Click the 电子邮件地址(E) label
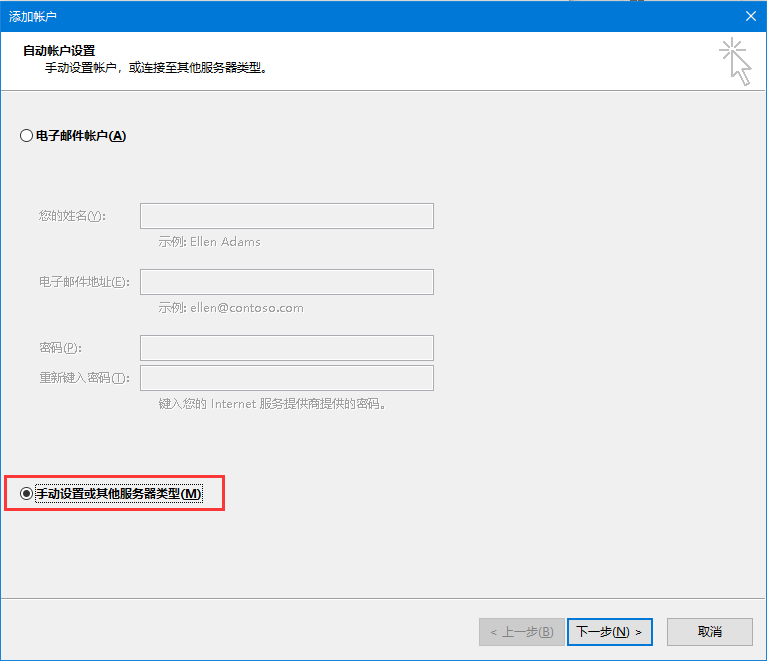Viewport: 767px width, 661px height. pos(84,282)
